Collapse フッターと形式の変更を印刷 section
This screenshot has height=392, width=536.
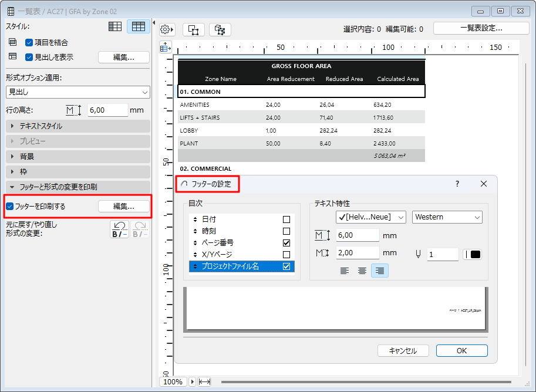tap(78, 187)
